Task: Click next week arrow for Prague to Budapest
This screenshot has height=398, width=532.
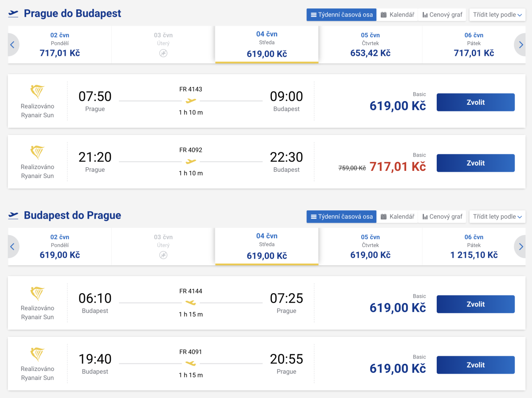Action: (521, 44)
